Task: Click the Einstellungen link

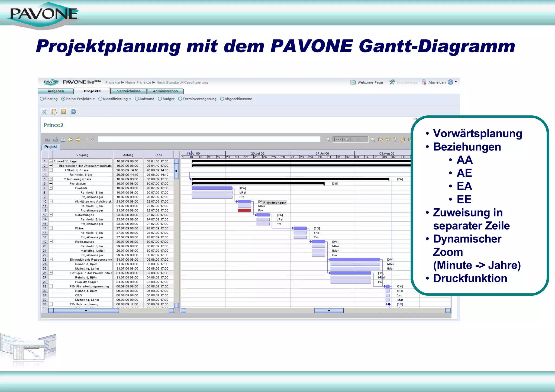Action: (408, 82)
